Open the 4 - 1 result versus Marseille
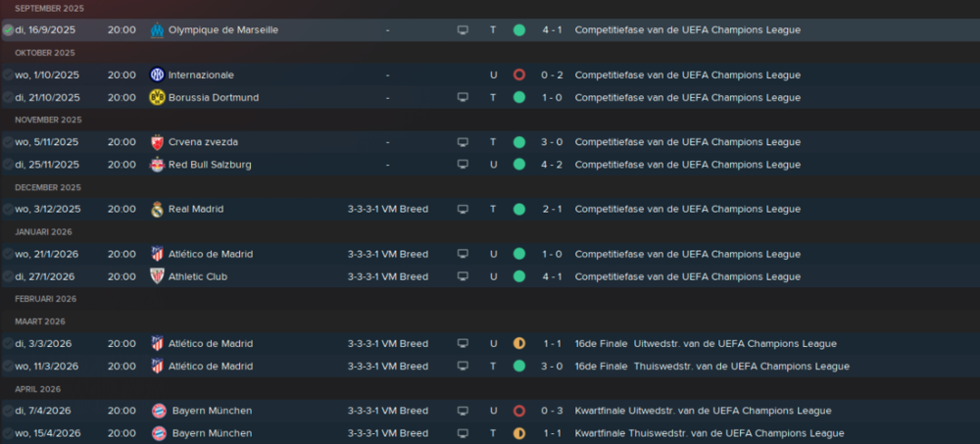Screen dimensions: 980x444 point(552,30)
